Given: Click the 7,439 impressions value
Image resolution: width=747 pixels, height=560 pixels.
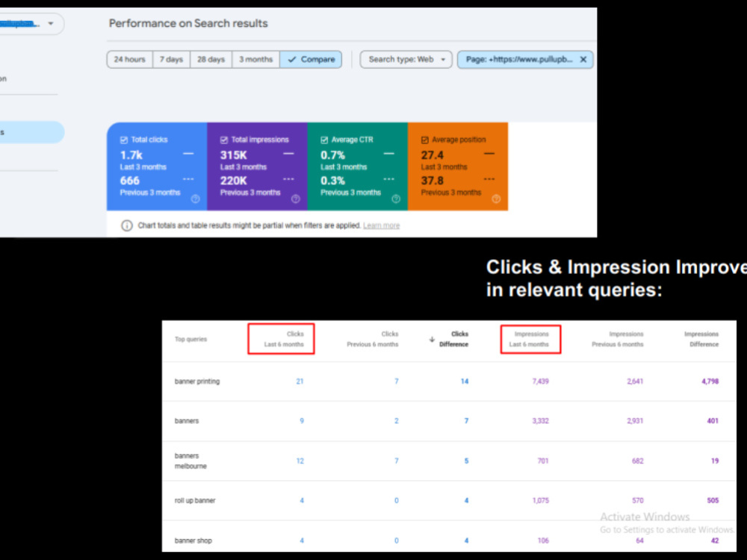Looking at the screenshot, I should [x=540, y=382].
